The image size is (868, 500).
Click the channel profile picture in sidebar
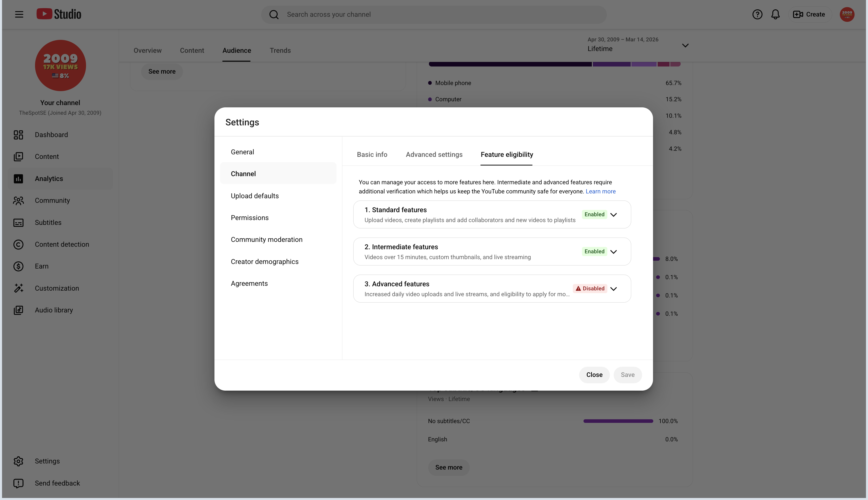coord(60,65)
